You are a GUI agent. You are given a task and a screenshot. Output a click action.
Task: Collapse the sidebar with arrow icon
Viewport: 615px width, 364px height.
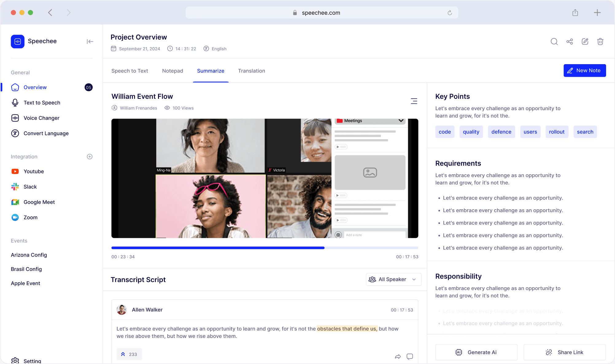90,41
